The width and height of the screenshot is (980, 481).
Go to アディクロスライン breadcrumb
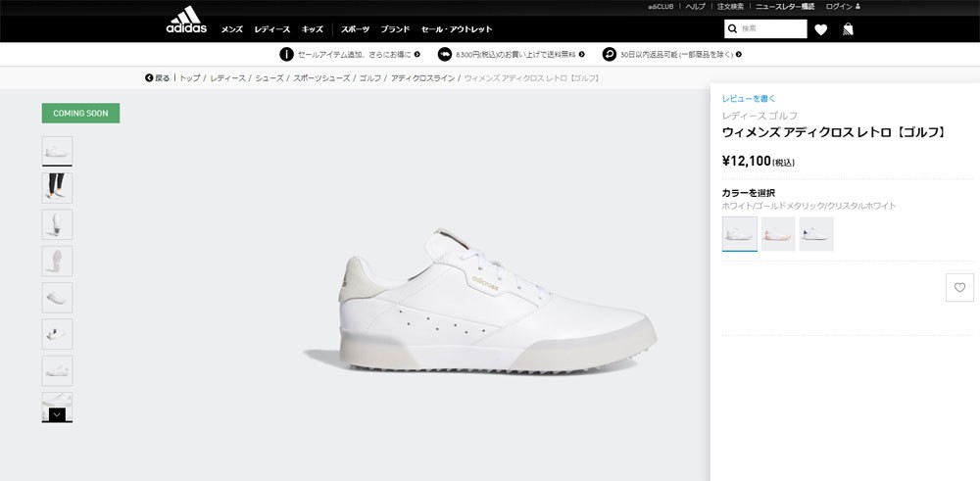tap(423, 78)
